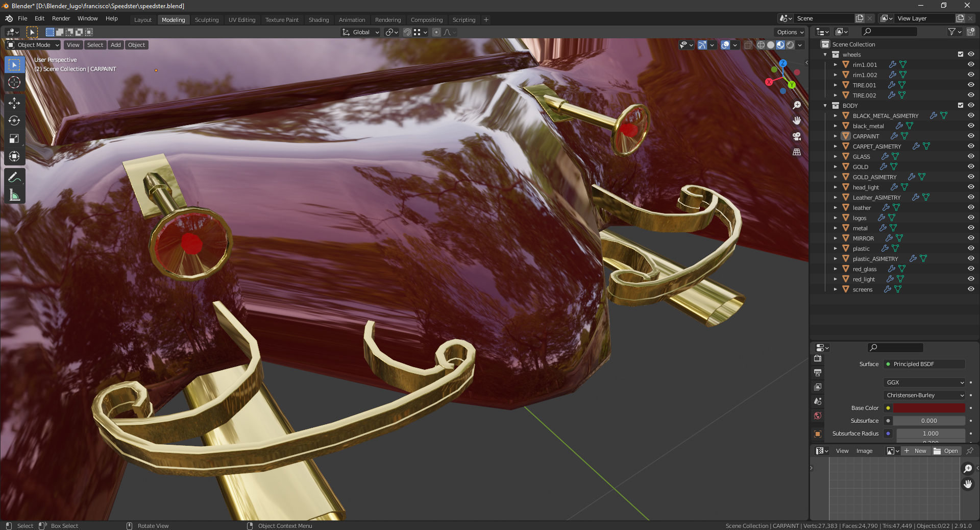Select the Scale tool
Viewport: 980px width, 530px height.
tap(14, 138)
